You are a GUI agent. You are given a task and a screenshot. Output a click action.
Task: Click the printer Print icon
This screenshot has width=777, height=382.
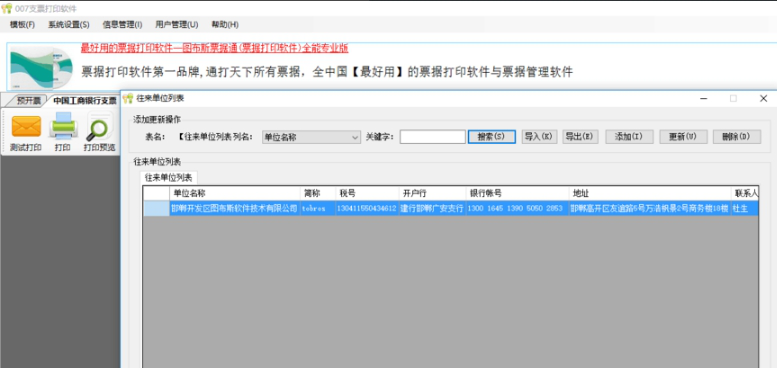click(63, 126)
